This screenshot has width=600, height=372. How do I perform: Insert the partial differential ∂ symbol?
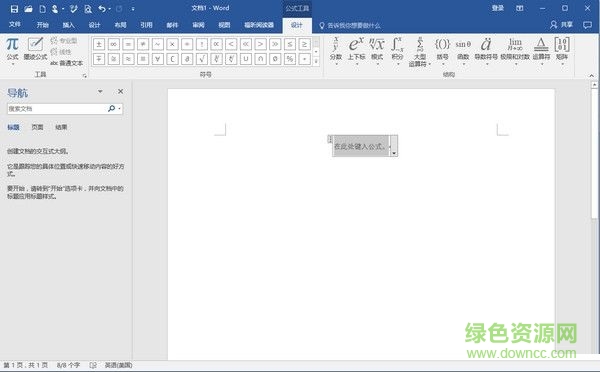tap(187, 59)
